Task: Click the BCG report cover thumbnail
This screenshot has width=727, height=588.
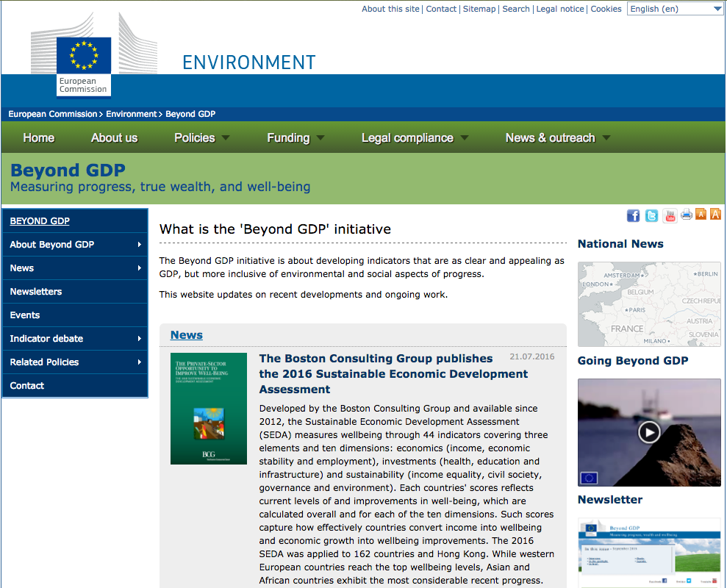Action: point(209,409)
